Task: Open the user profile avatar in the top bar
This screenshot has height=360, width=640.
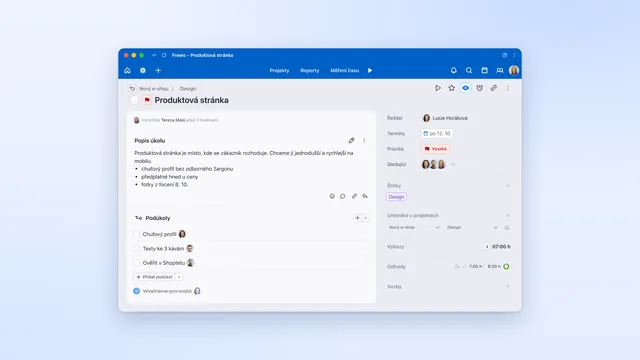Action: click(514, 70)
